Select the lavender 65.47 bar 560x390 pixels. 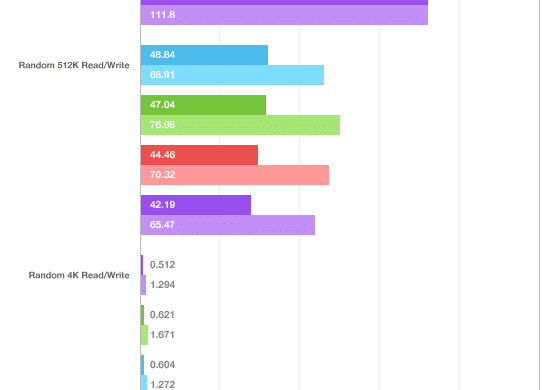pos(228,225)
